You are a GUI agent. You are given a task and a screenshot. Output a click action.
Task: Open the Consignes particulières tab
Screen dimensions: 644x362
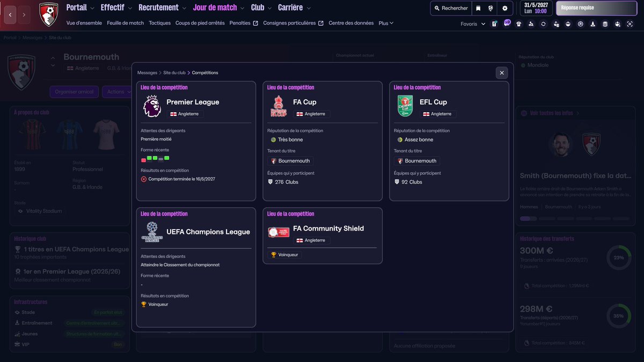[x=289, y=23]
